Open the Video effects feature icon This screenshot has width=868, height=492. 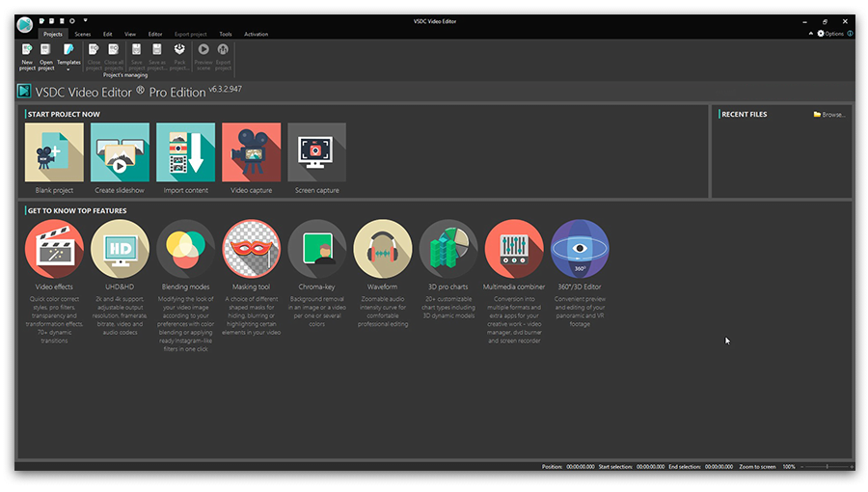click(x=54, y=249)
